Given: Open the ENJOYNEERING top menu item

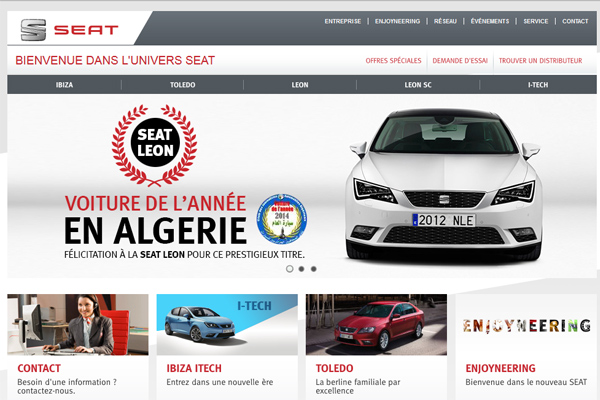Looking at the screenshot, I should coord(397,21).
